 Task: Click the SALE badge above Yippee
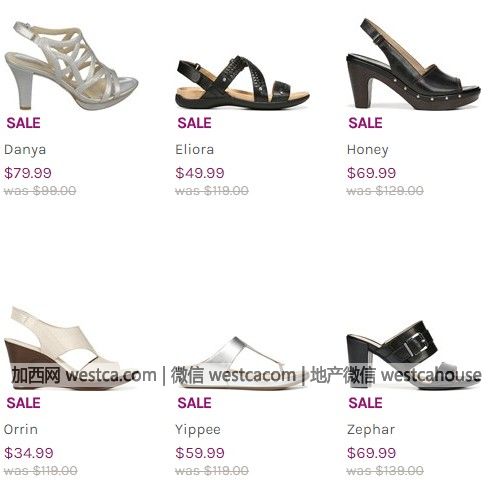click(x=195, y=403)
